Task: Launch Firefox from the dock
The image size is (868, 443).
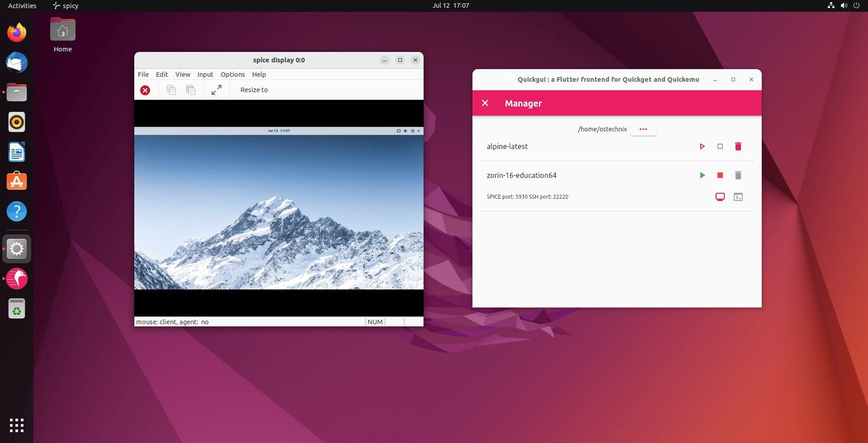Action: tap(17, 32)
